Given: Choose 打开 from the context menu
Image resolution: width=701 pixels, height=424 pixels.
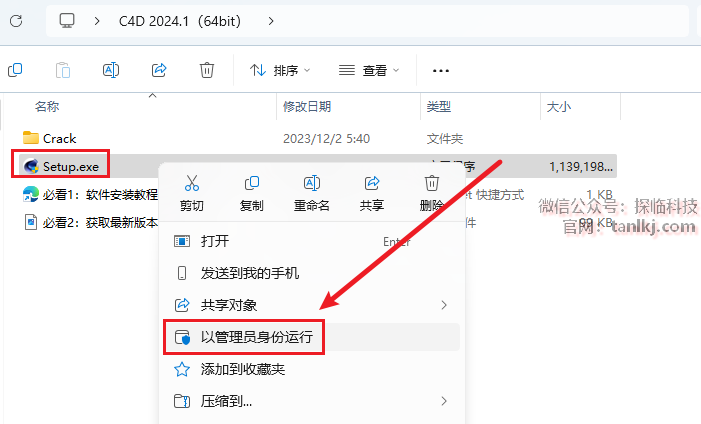Looking at the screenshot, I should pos(312,242).
